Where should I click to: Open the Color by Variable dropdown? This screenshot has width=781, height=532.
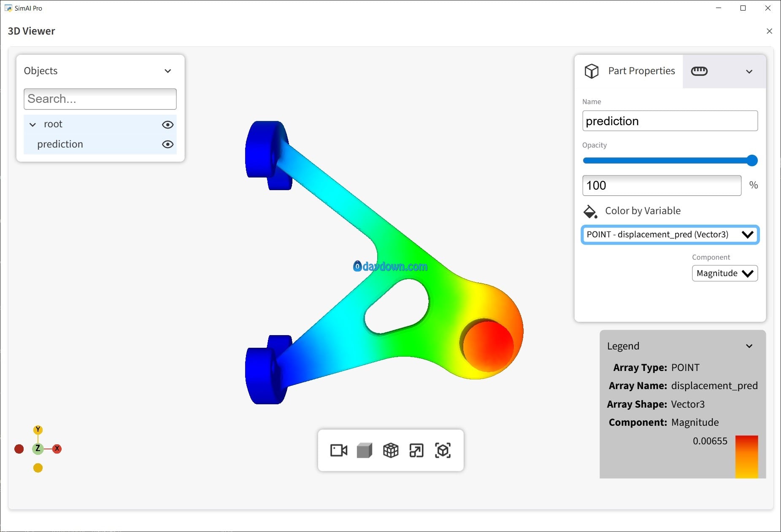click(670, 235)
